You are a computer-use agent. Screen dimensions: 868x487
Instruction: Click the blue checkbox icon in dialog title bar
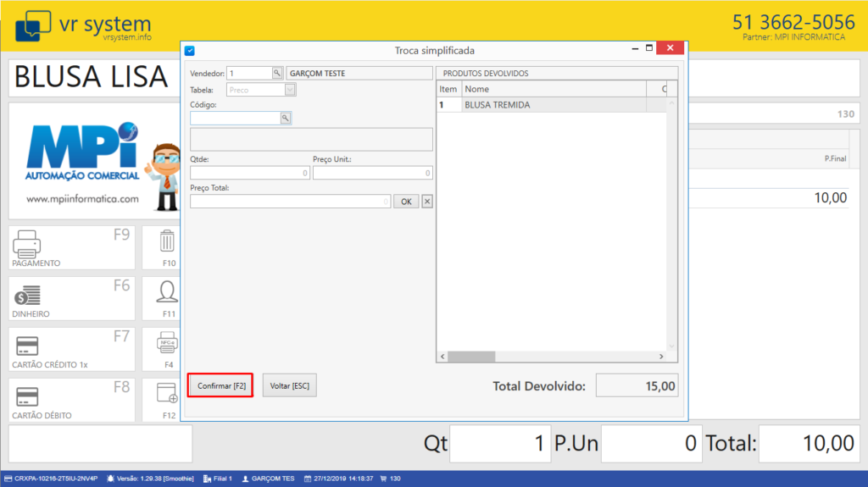[190, 51]
